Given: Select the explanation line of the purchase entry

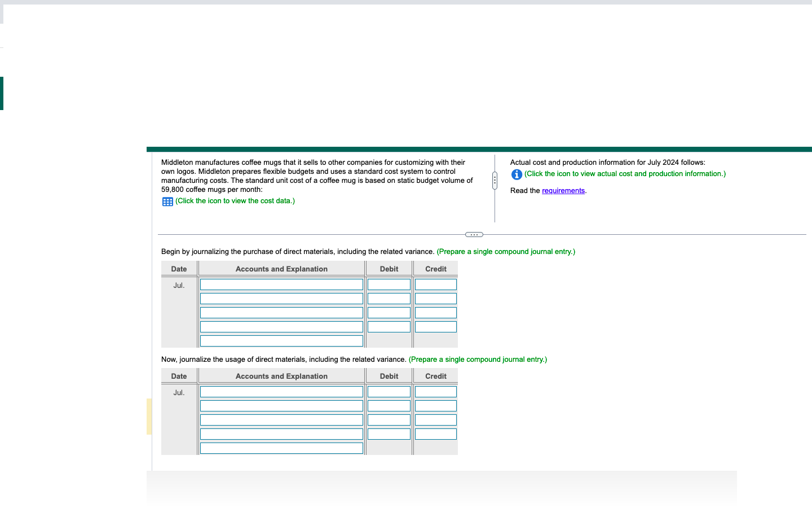Looking at the screenshot, I should point(281,340).
